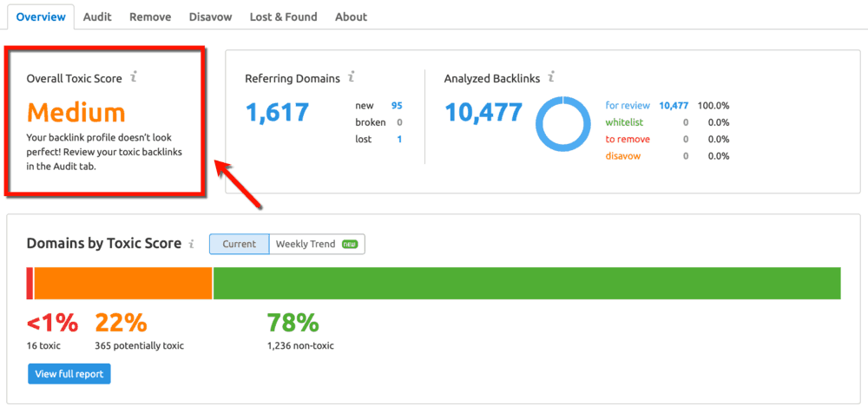Switch to the Audit tab
This screenshot has height=413, width=868.
97,16
